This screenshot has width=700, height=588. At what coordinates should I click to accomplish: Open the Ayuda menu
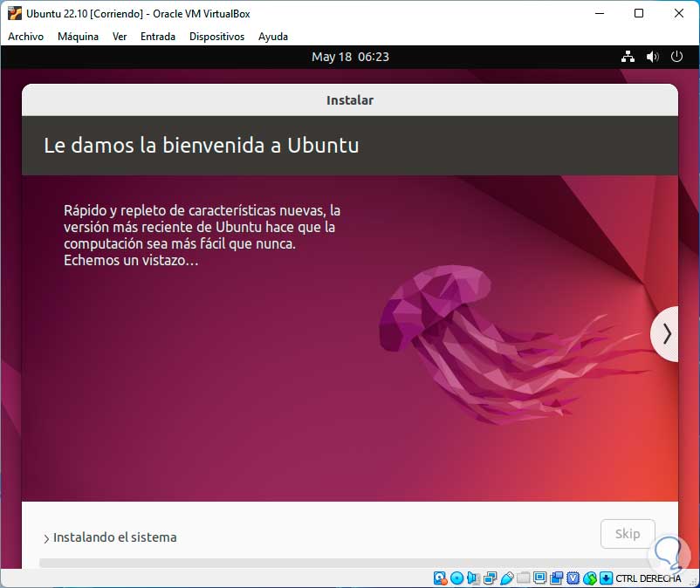273,37
